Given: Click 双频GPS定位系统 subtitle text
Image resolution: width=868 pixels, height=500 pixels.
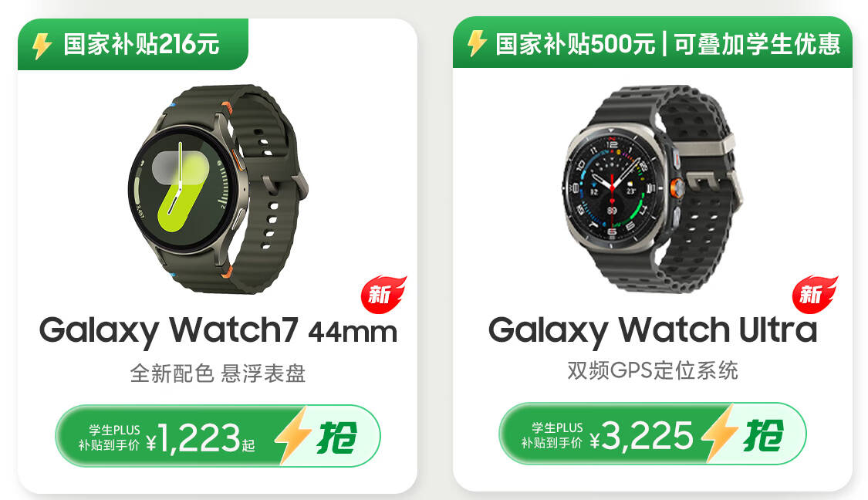Looking at the screenshot, I should coord(653,370).
